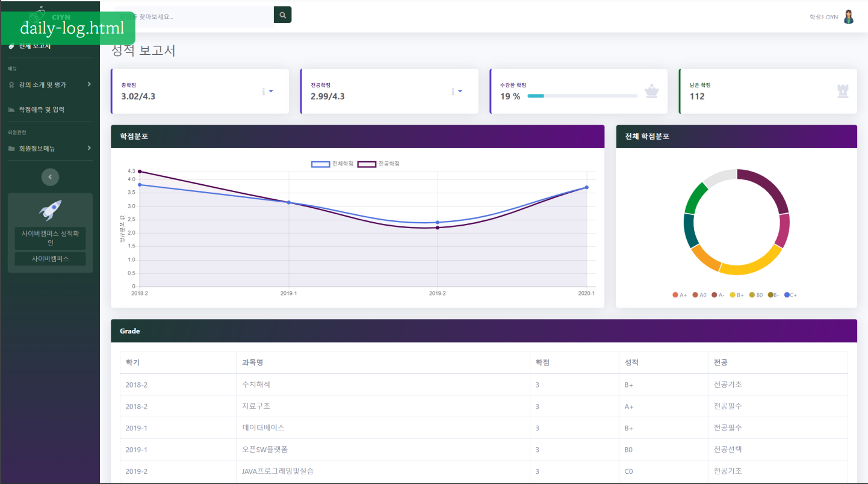Screen dimensions: 868x484
Task: Click the 수강한 학점 19% progress bar
Action: 582,96
